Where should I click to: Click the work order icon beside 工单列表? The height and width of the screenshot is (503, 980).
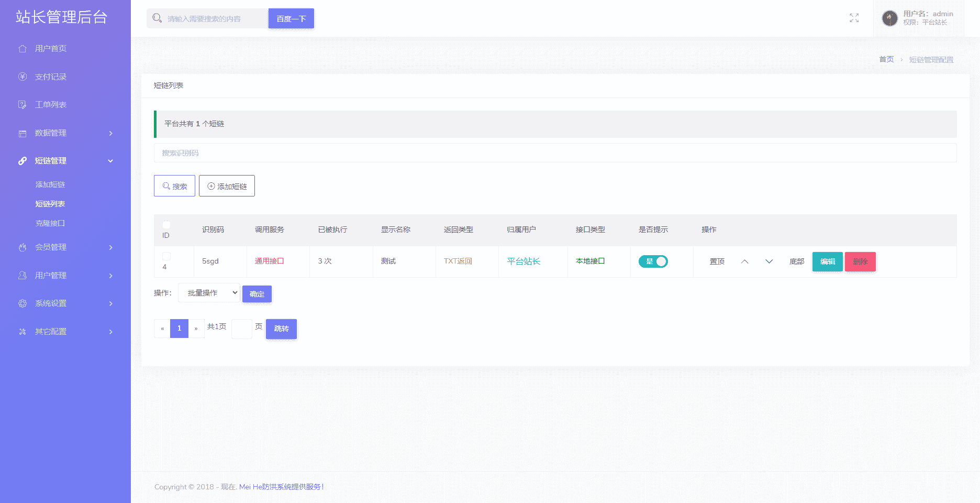(23, 105)
